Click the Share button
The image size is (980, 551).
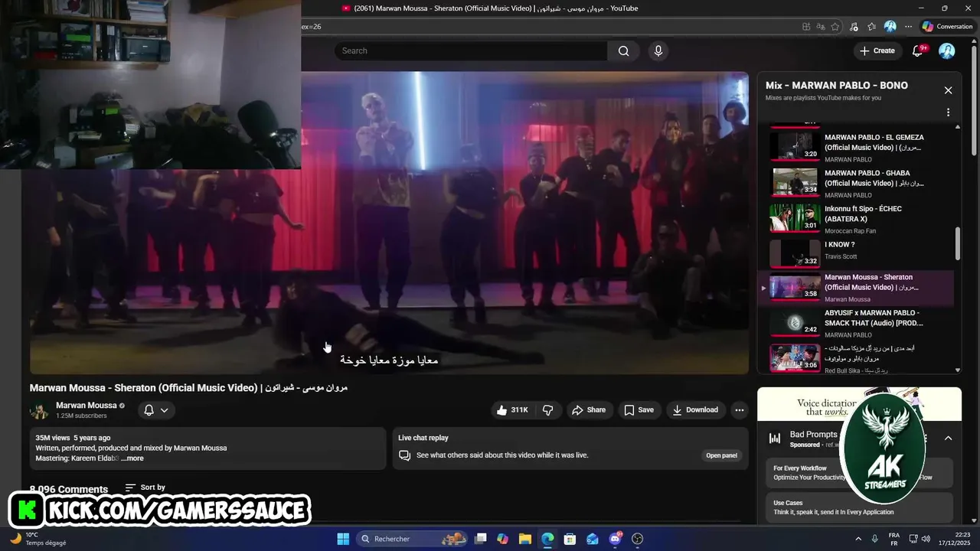tap(588, 410)
